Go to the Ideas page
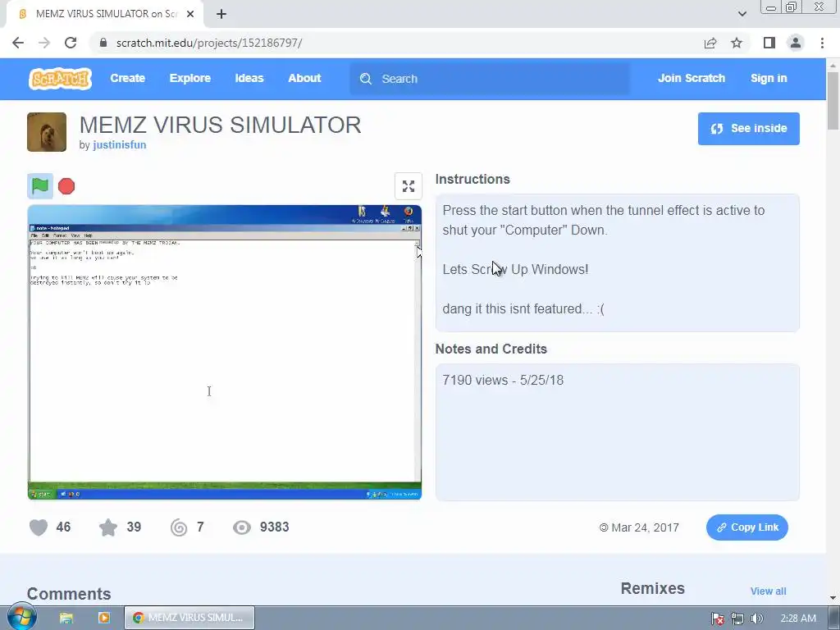 click(x=249, y=78)
